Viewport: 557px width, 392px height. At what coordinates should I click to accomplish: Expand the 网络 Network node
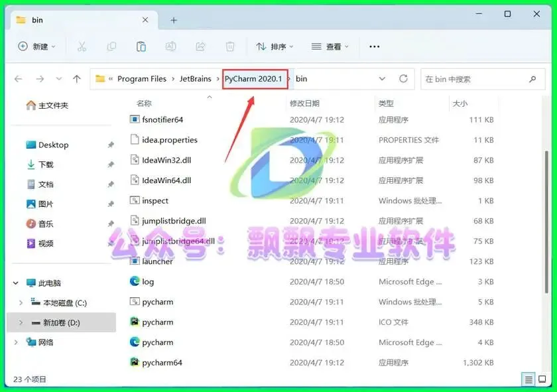pyautogui.click(x=16, y=342)
